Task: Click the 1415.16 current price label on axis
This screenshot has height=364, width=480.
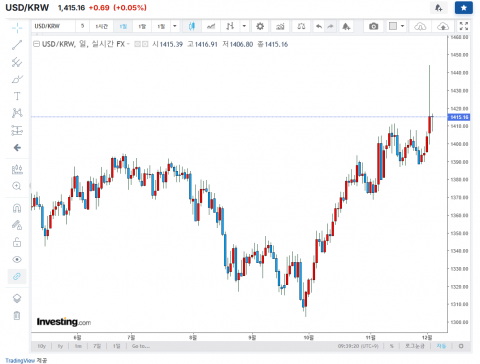Action: (459, 117)
